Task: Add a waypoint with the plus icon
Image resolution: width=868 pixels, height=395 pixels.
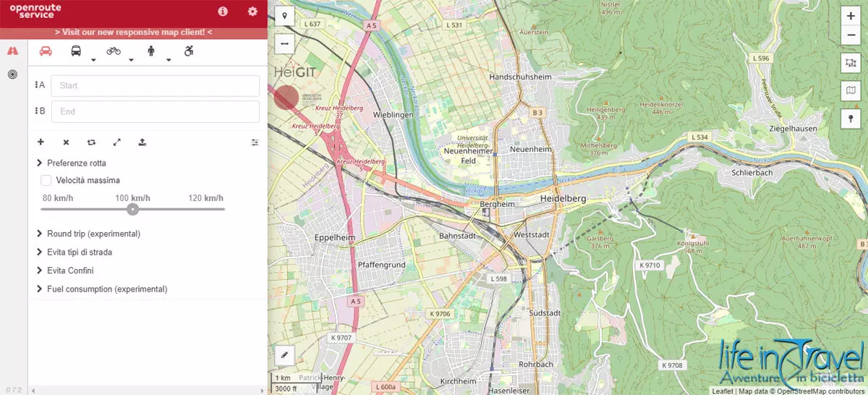Action: point(41,143)
